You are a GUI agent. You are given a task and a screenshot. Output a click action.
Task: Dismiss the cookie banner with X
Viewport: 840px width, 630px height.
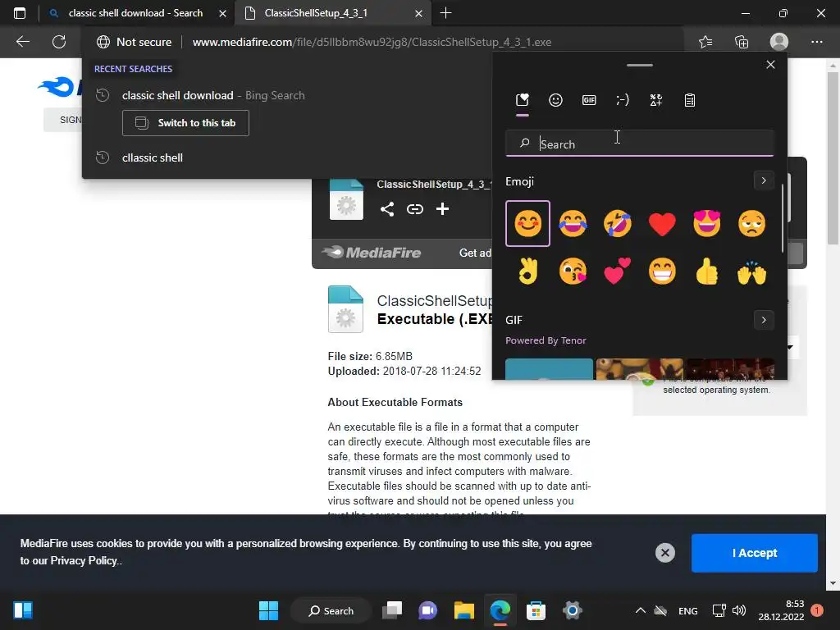664,553
